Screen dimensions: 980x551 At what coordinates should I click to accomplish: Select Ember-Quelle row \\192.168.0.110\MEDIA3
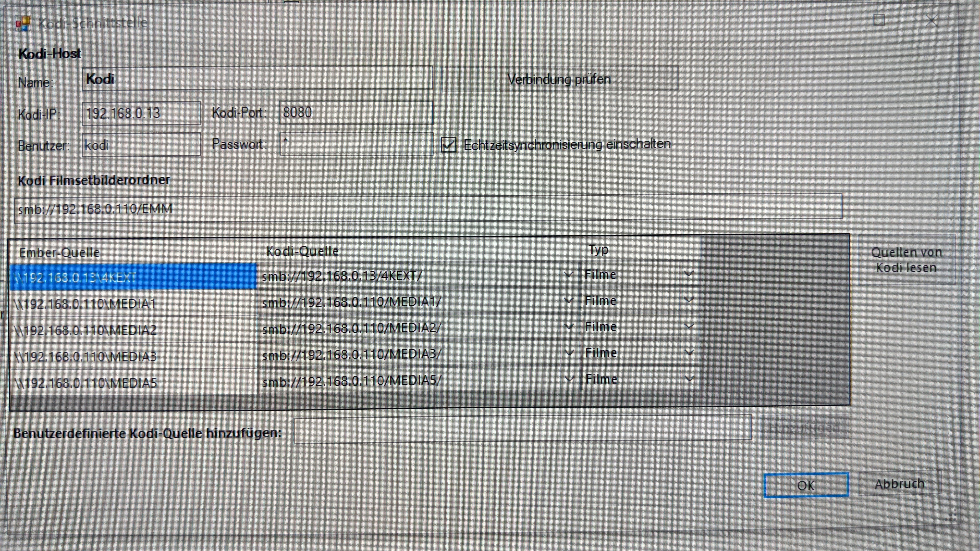[x=134, y=356]
